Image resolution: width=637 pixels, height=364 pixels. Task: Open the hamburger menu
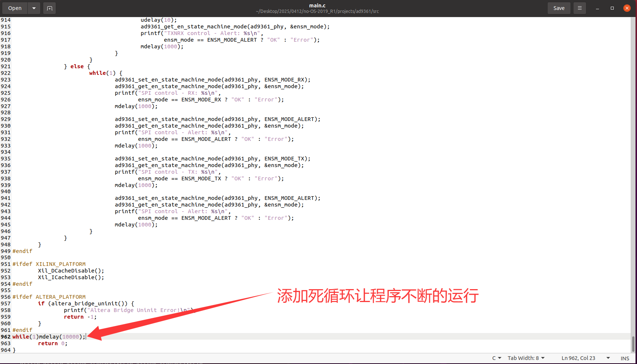(x=580, y=8)
